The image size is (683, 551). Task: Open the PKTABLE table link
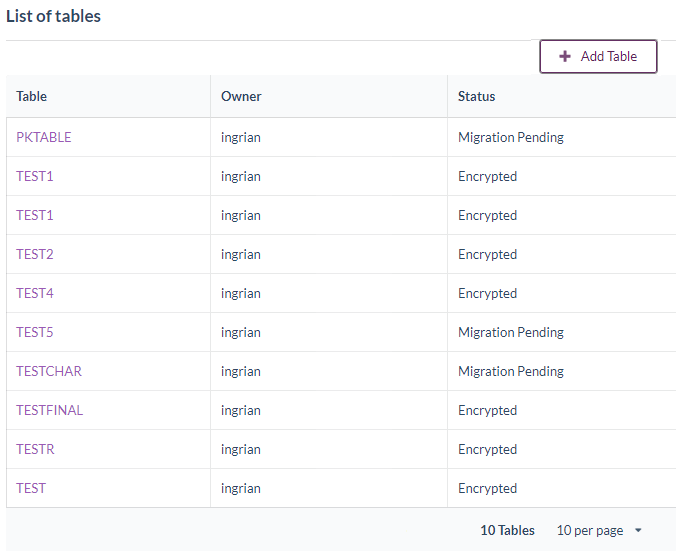(x=44, y=137)
